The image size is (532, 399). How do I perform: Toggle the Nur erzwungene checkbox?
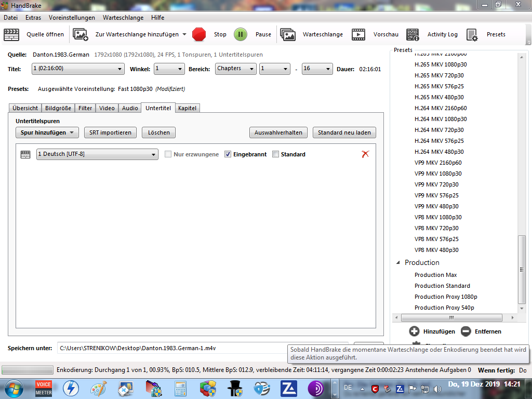pyautogui.click(x=168, y=154)
